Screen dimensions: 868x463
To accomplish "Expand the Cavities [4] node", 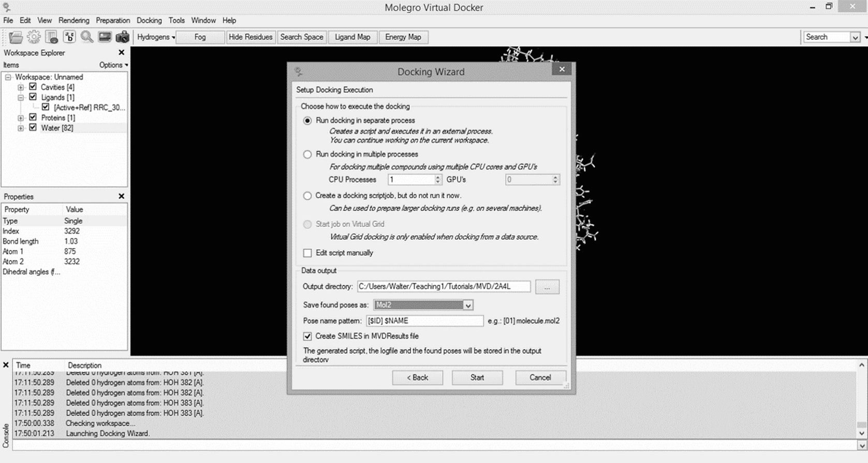I will [21, 88].
